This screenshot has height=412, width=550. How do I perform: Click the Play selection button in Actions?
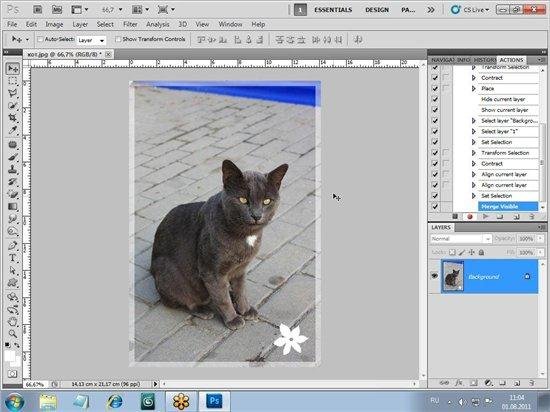tap(485, 217)
